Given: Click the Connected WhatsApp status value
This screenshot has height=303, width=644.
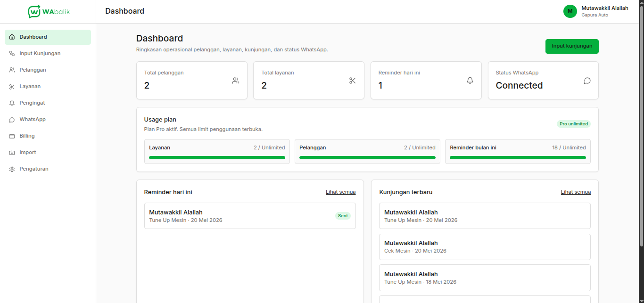Looking at the screenshot, I should pos(519,85).
